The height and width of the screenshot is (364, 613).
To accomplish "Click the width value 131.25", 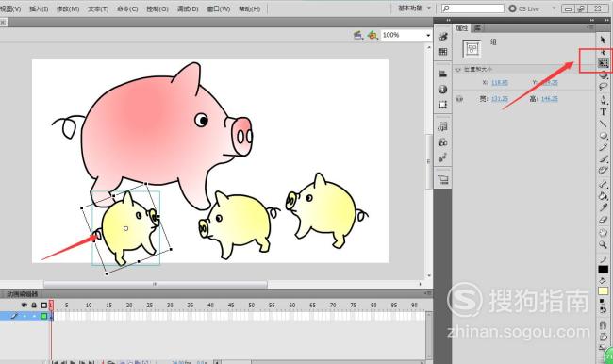I will pos(500,99).
